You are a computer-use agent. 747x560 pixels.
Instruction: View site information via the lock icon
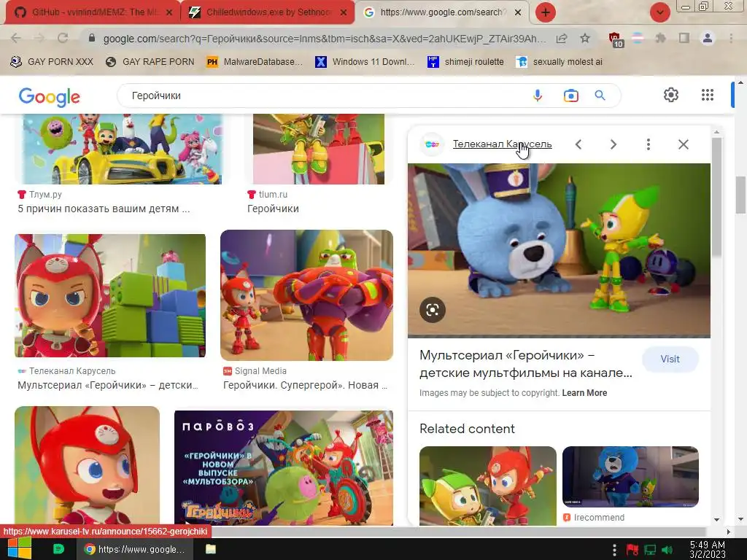tap(92, 38)
